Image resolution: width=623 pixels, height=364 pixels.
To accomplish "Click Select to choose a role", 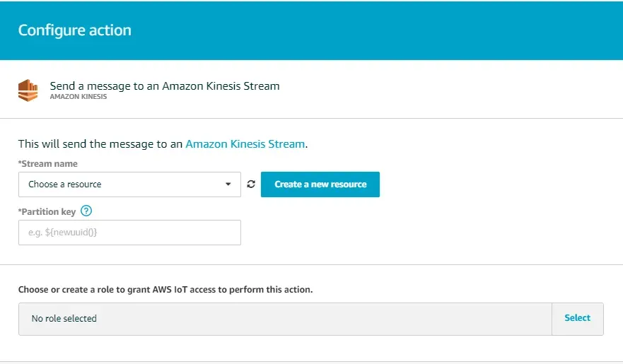I will click(577, 318).
